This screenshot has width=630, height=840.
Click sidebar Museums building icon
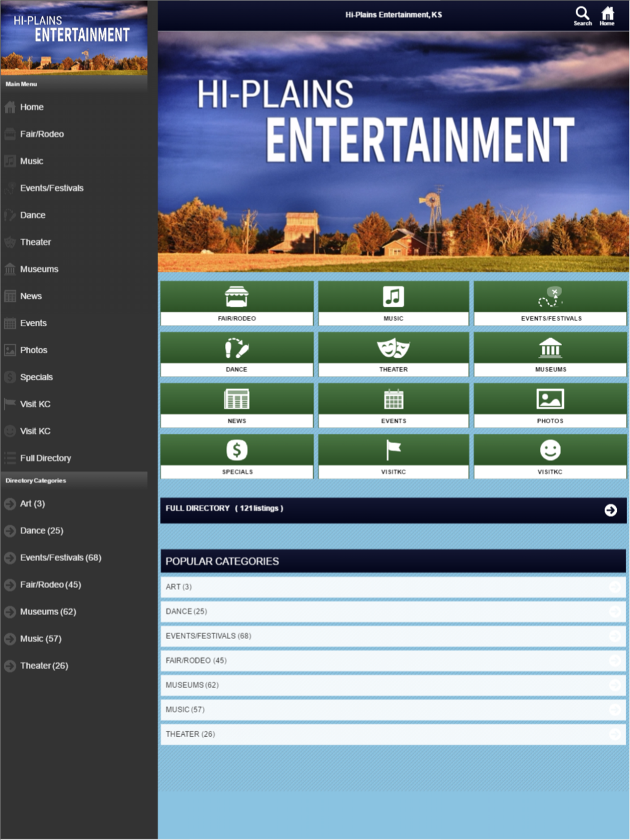point(10,269)
